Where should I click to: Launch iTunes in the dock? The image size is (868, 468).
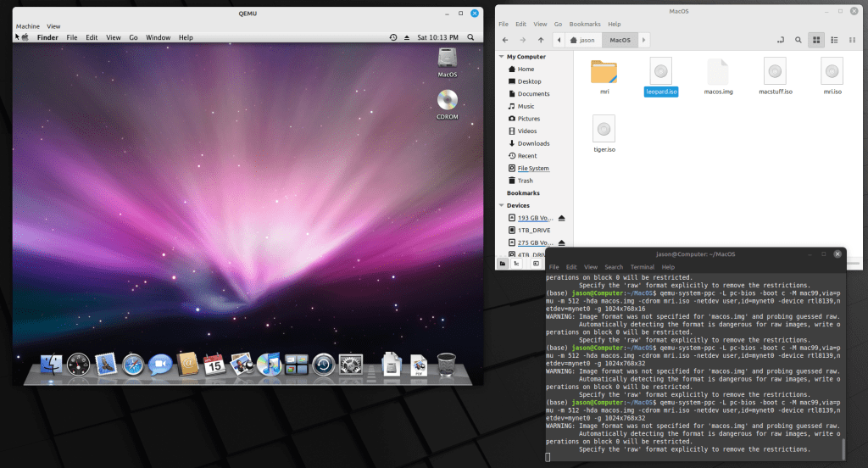click(269, 364)
